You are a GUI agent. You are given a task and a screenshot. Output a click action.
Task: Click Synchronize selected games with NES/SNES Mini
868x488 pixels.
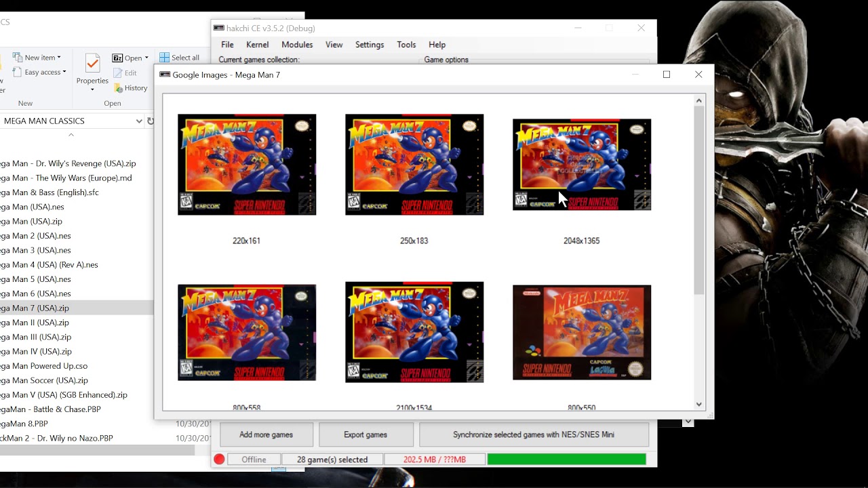534,434
